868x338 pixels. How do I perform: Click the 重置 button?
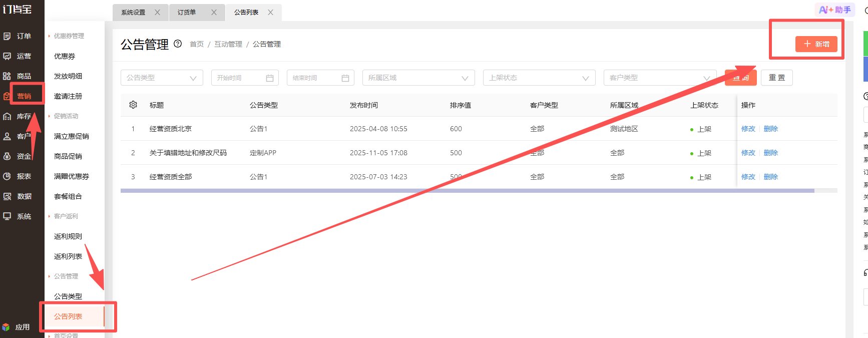(x=777, y=78)
